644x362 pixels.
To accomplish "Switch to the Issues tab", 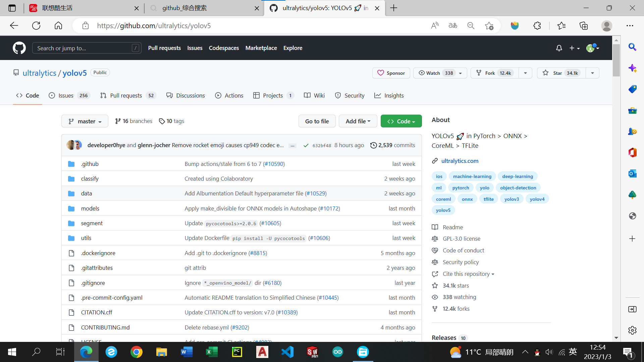I will (66, 96).
